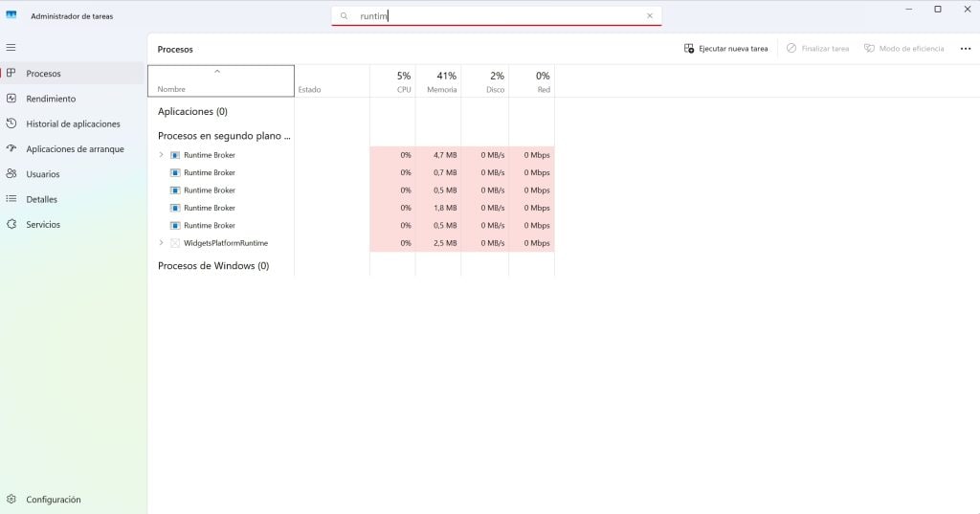Sort by the Red column header
This screenshot has height=514, width=980.
pos(532,81)
